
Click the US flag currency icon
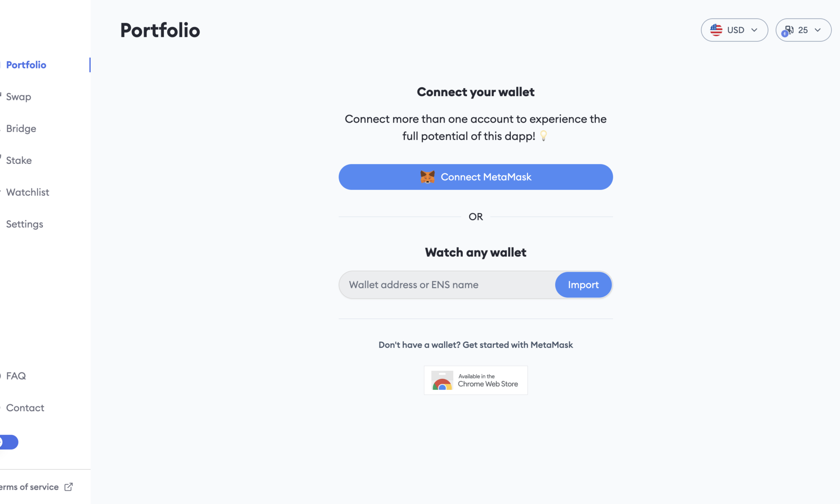(717, 30)
